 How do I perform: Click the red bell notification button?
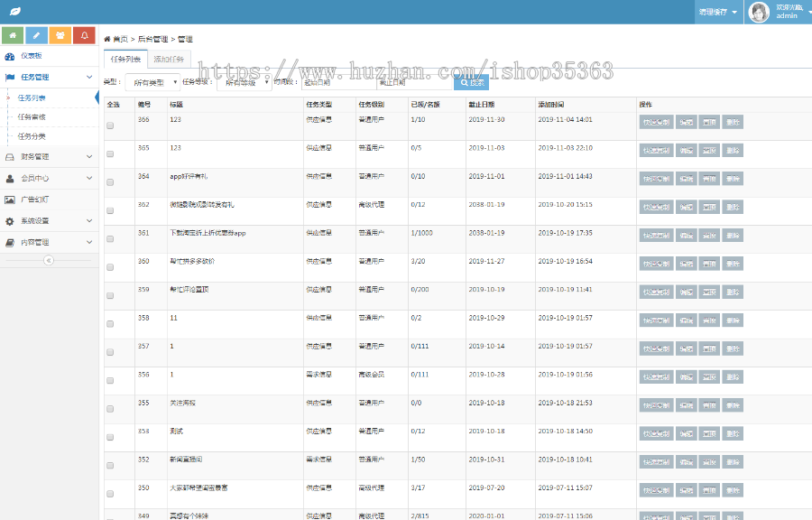click(84, 36)
